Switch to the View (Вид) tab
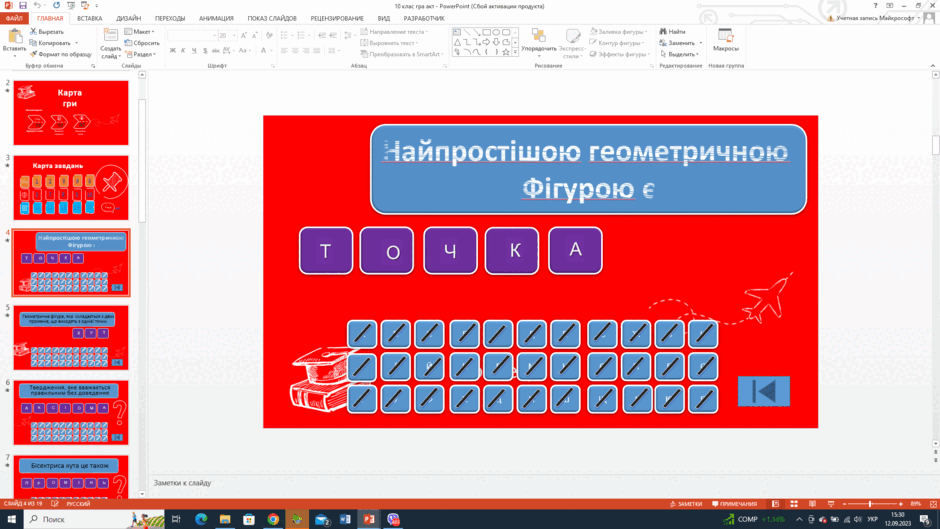Screen dimensions: 940x529 tap(384, 18)
